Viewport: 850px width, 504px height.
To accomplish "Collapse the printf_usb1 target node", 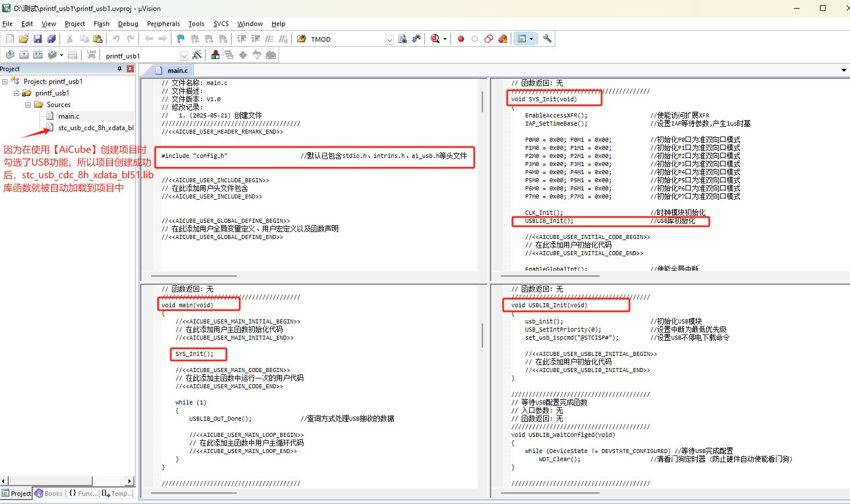I will [x=16, y=93].
